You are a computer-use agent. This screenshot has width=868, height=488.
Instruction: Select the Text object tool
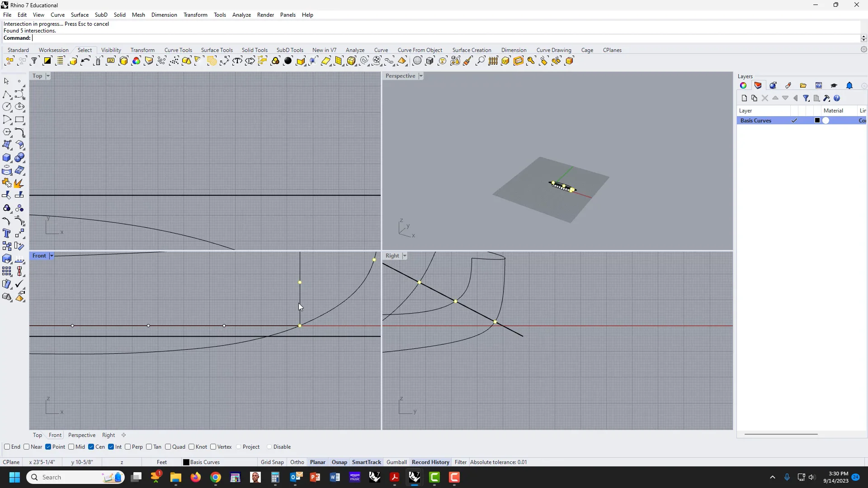[x=7, y=234]
